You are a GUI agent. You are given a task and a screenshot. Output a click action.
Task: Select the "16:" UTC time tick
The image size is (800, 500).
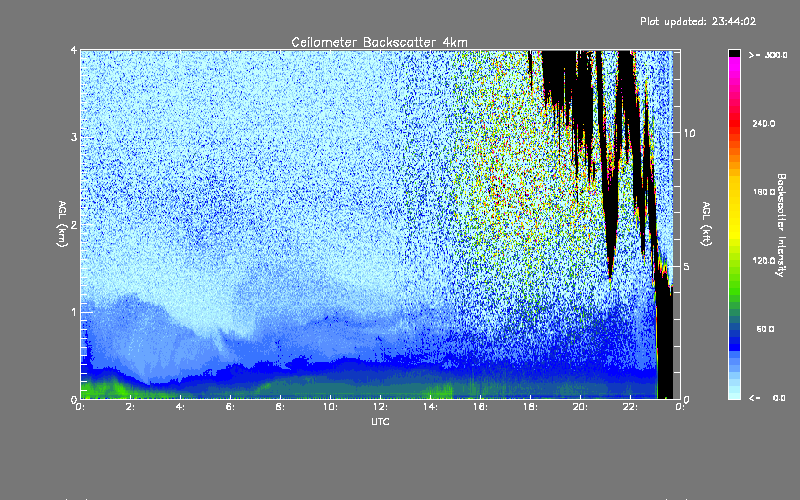(480, 407)
